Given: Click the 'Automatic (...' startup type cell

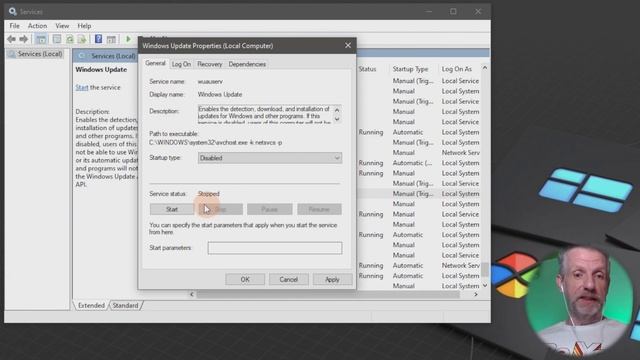Looking at the screenshot, I should click(412, 163).
